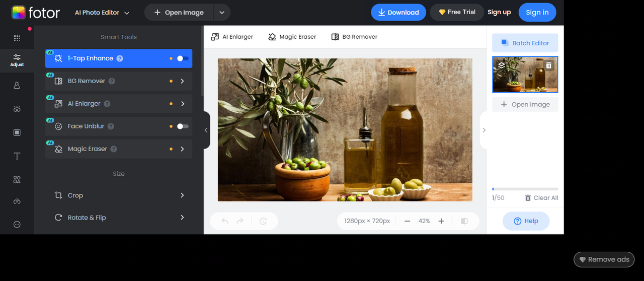Click the Fotor logo
Screen dimensions: 644x281
(36, 13)
